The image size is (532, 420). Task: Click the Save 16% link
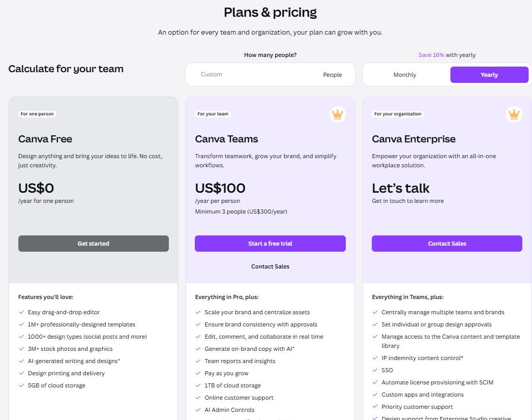[x=431, y=55]
